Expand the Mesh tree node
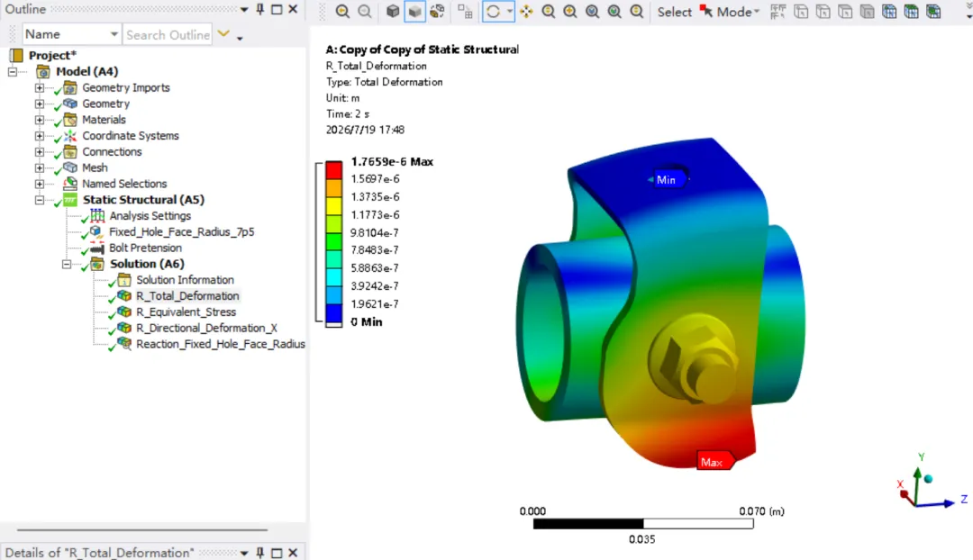The height and width of the screenshot is (560, 973). (x=40, y=168)
